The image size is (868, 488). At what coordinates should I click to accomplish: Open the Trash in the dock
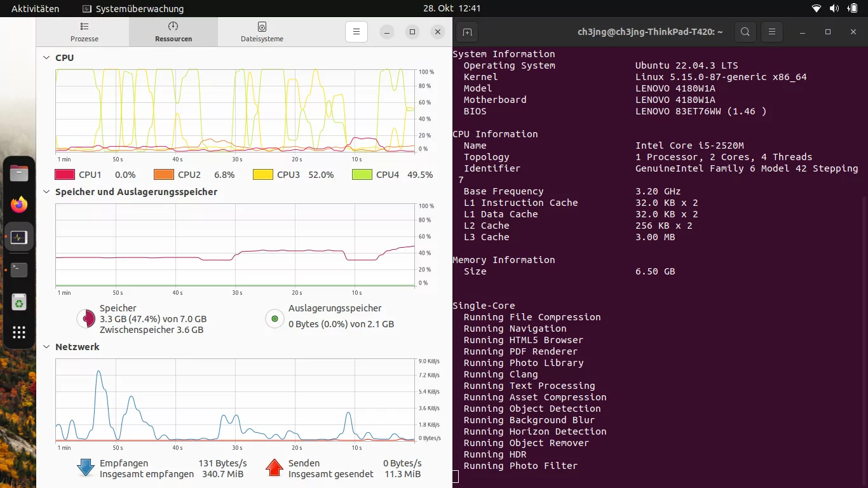19,302
